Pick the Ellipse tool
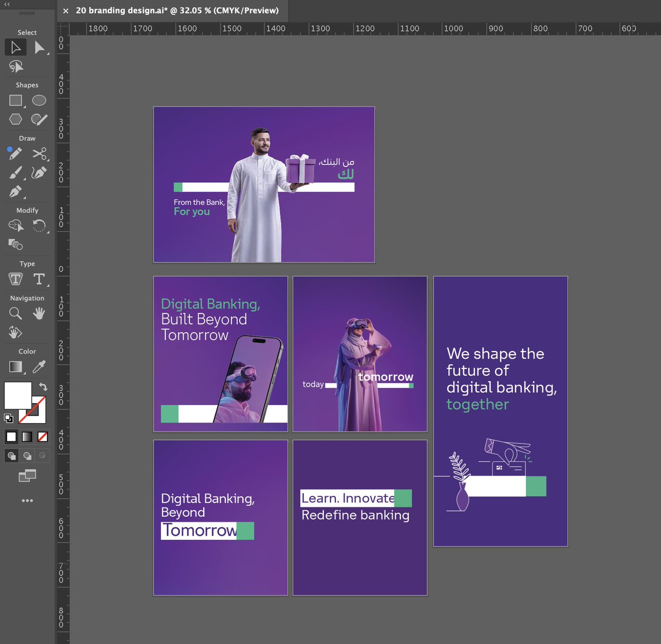This screenshot has height=644, width=661. pos(39,100)
